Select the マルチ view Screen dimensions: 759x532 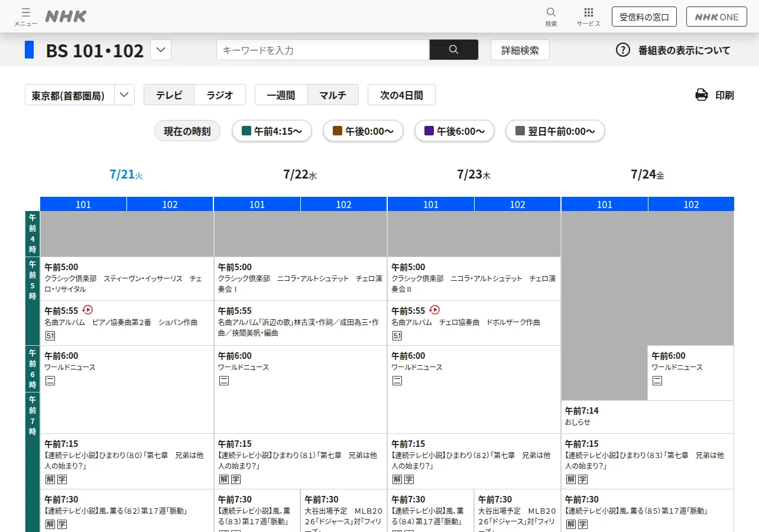click(333, 95)
